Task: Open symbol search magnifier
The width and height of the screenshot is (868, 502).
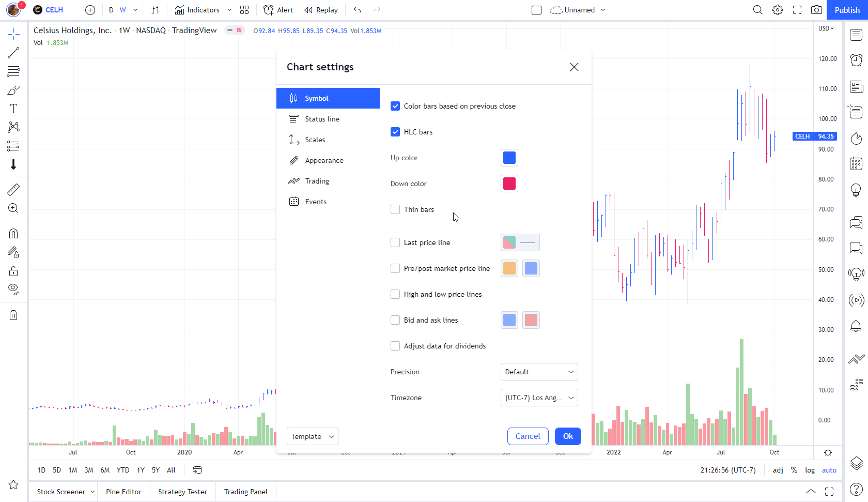Action: (x=757, y=10)
